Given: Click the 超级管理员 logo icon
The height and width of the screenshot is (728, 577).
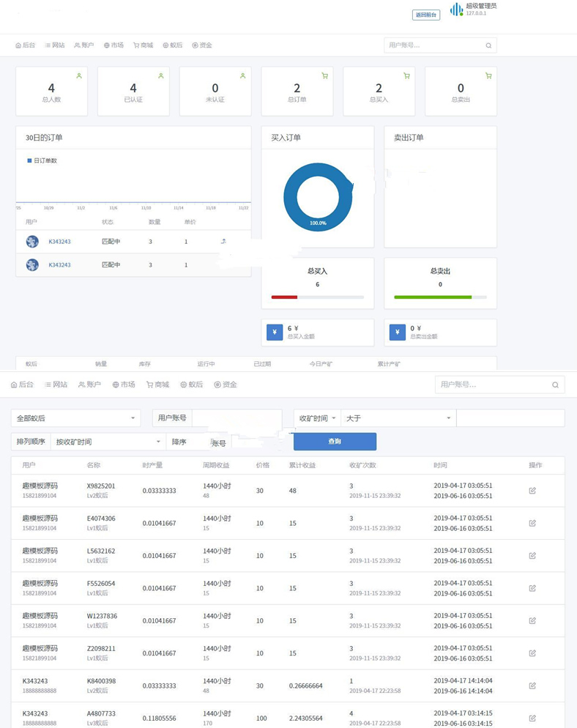Looking at the screenshot, I should pos(456,10).
